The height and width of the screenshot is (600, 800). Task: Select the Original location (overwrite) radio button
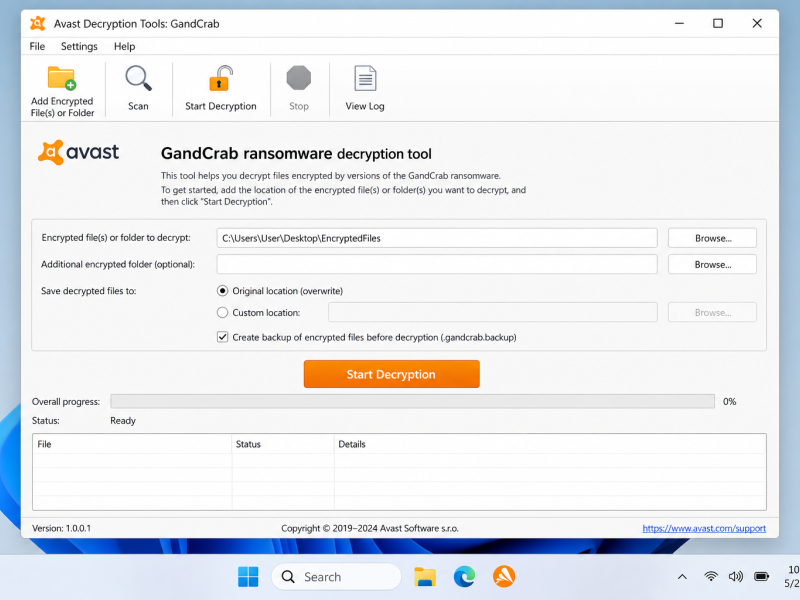(x=222, y=291)
